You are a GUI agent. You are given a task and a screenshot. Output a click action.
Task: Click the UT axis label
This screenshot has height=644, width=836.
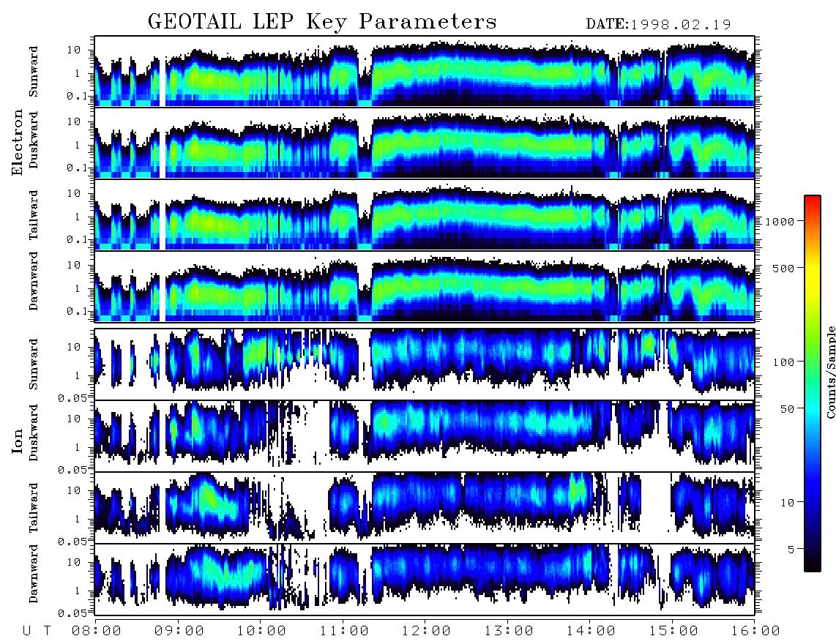37,631
